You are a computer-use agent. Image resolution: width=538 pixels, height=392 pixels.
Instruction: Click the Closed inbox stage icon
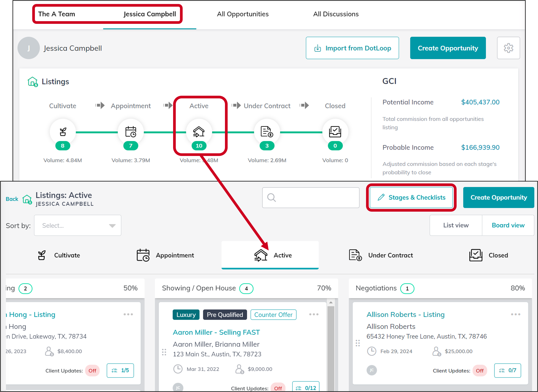pyautogui.click(x=335, y=132)
